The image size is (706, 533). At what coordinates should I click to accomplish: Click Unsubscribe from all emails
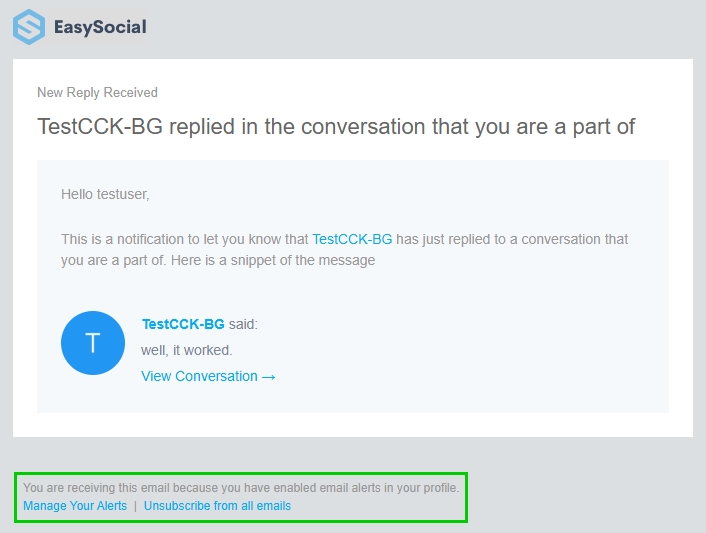[x=217, y=506]
